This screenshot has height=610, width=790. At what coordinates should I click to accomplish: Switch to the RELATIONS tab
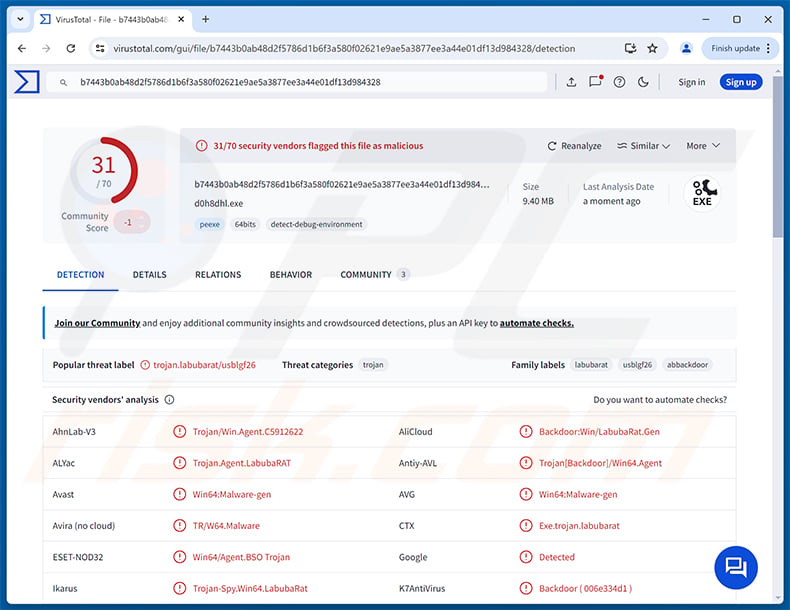(218, 275)
